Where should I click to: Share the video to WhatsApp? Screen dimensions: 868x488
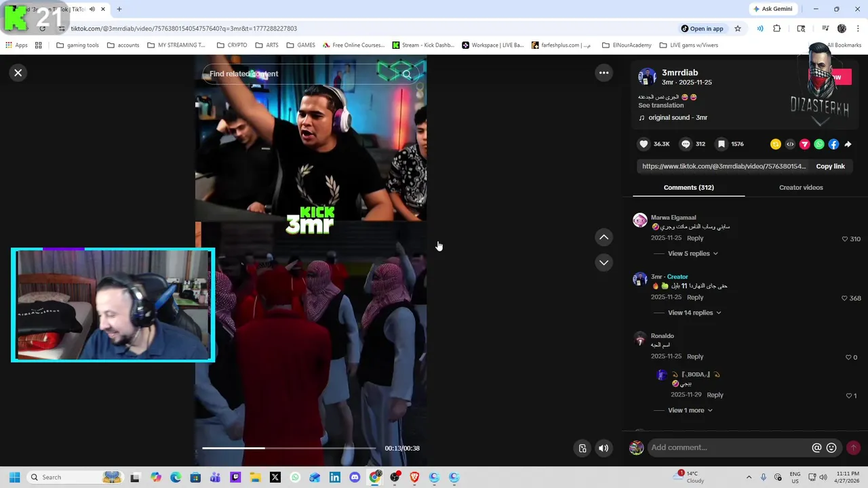[819, 144]
